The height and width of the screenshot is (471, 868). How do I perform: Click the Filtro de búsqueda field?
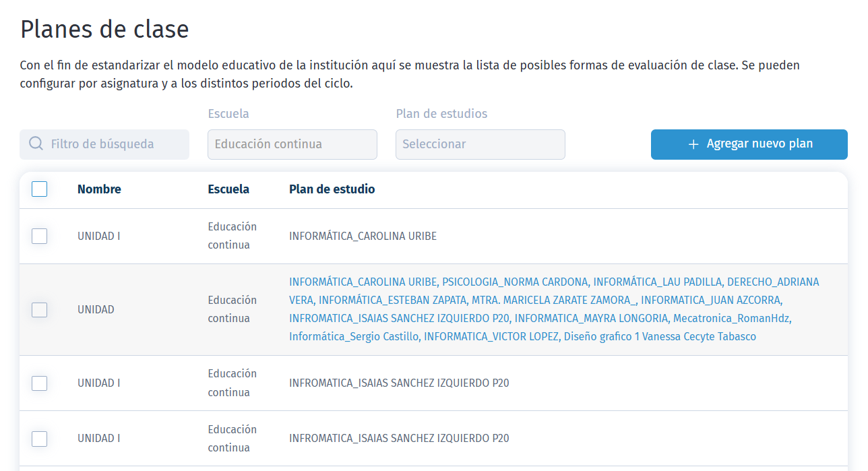[104, 144]
